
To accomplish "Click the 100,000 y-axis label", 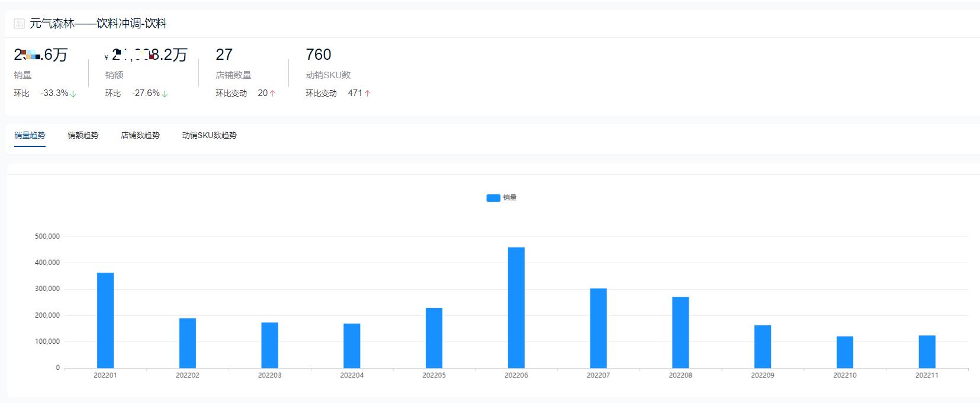I will (47, 341).
